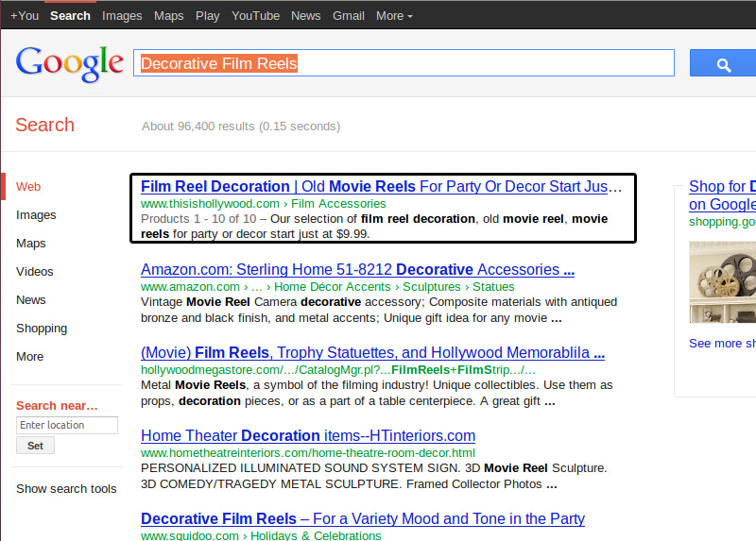Open YouTube from the top bar
Screen dimensions: 756x541
(255, 16)
